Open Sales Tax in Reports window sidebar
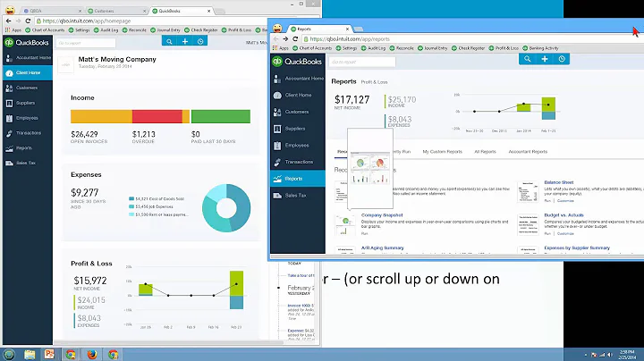The image size is (644, 361). [298, 196]
